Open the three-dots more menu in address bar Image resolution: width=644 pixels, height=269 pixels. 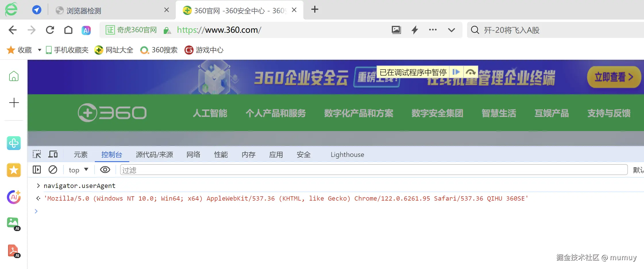click(433, 30)
